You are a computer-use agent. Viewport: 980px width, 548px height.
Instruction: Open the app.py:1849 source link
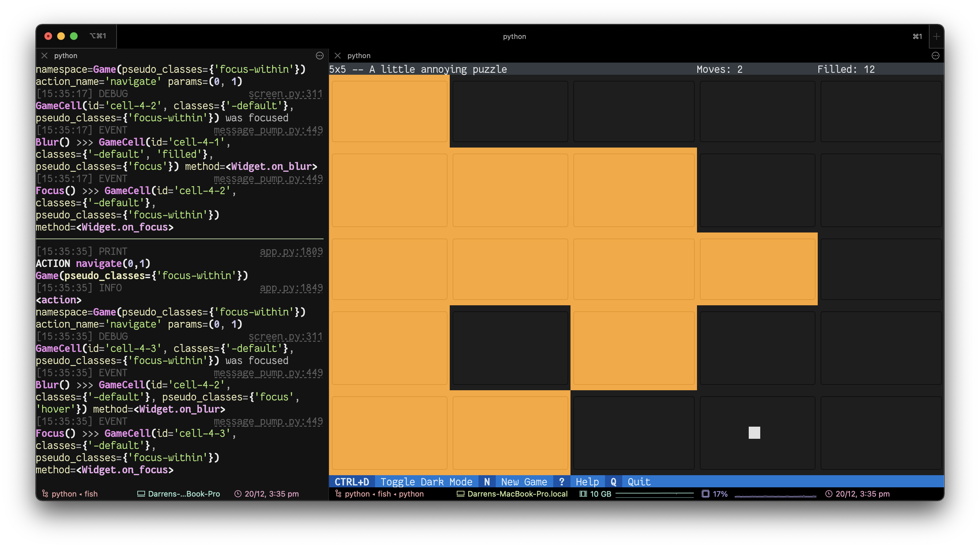click(x=291, y=288)
